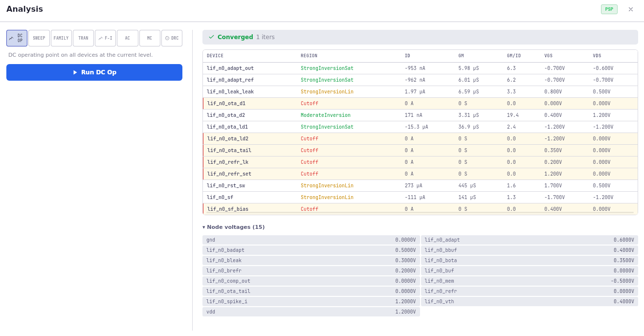Select the lif_n0_sf device row
The image size is (644, 336).
[420, 198]
